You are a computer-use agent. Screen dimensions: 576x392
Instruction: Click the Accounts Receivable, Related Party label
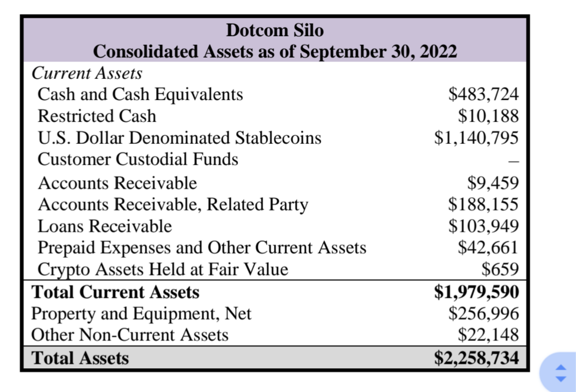(173, 204)
